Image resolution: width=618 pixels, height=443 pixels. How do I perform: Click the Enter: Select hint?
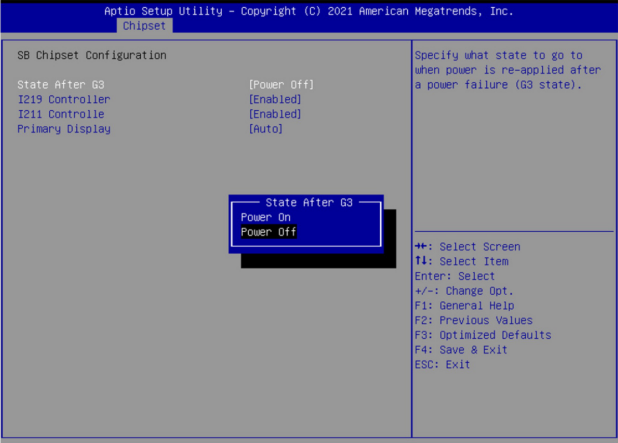coord(454,276)
